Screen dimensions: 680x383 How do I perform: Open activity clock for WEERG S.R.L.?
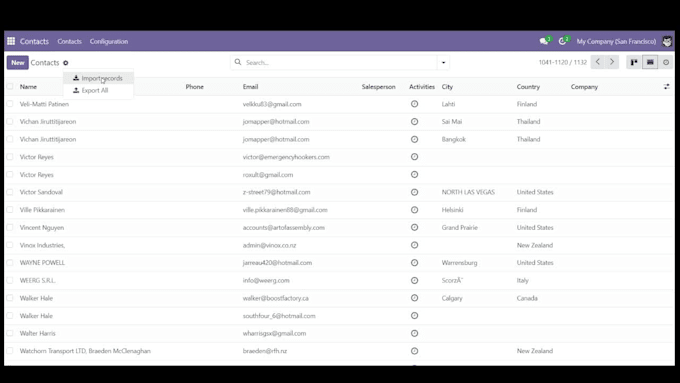point(415,281)
